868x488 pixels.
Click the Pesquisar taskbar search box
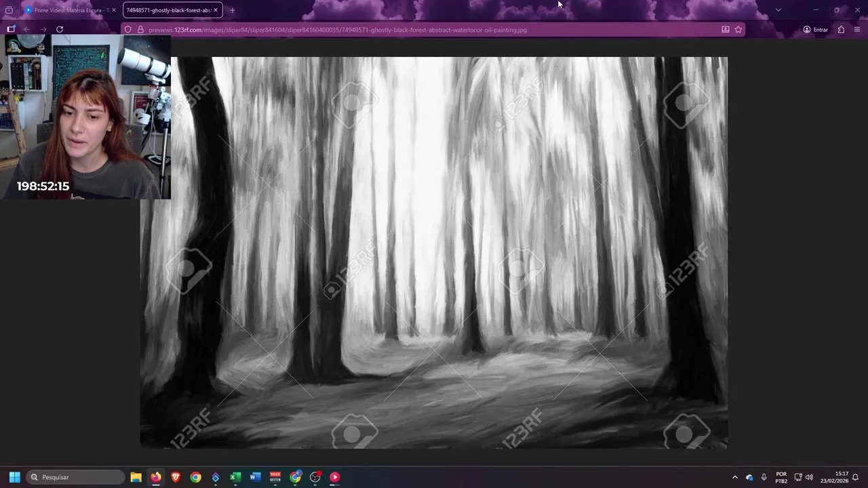(76, 477)
